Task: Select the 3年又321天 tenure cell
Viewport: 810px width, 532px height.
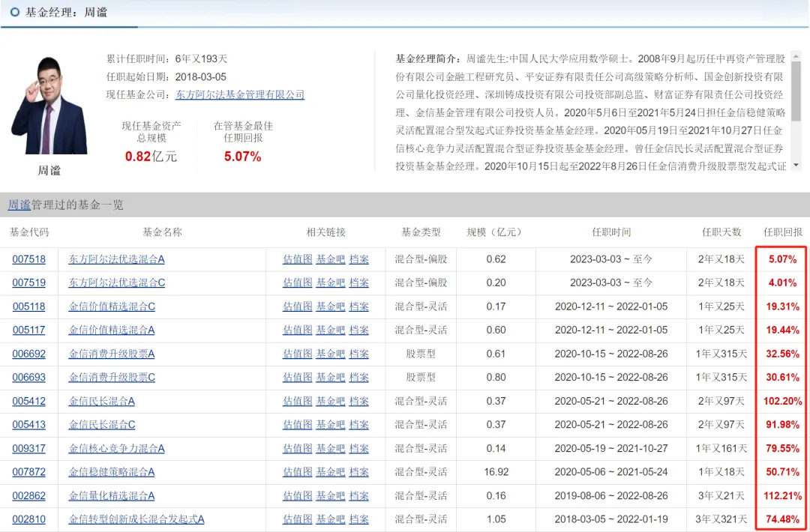Action: tap(721, 519)
